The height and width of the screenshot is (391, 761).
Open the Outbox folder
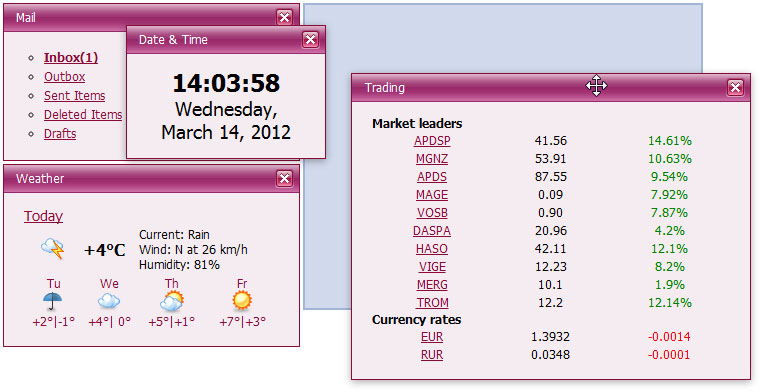[65, 77]
